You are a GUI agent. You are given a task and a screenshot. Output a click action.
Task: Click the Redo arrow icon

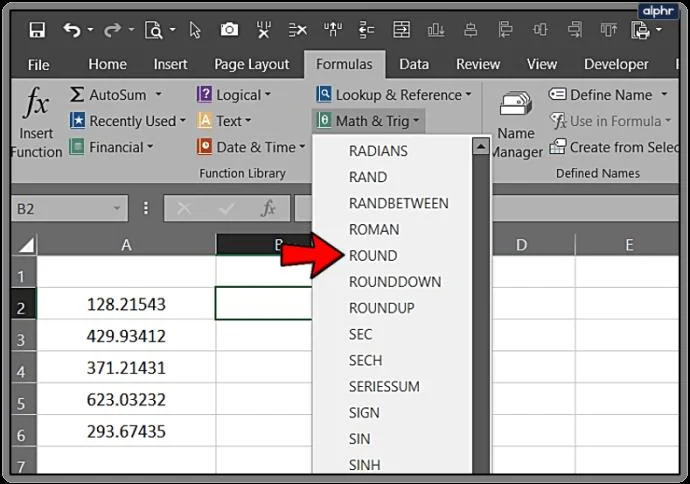tap(113, 30)
